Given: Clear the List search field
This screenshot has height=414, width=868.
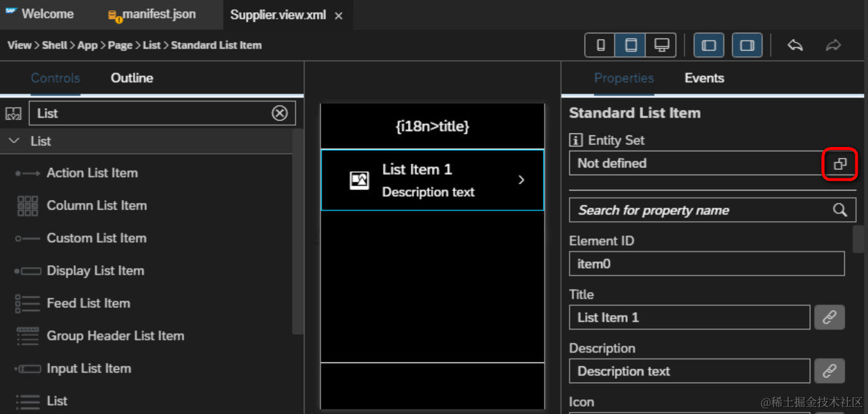Looking at the screenshot, I should click(x=280, y=113).
